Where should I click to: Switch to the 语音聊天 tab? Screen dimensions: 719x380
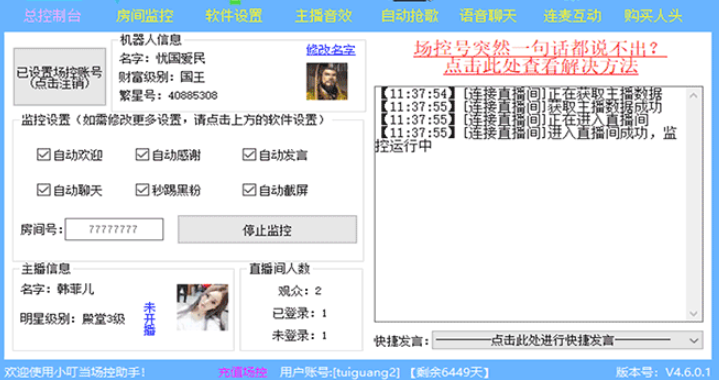click(x=488, y=16)
